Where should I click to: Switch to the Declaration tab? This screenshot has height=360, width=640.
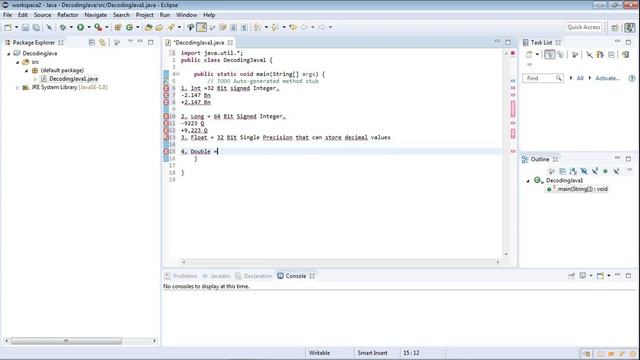(254, 276)
